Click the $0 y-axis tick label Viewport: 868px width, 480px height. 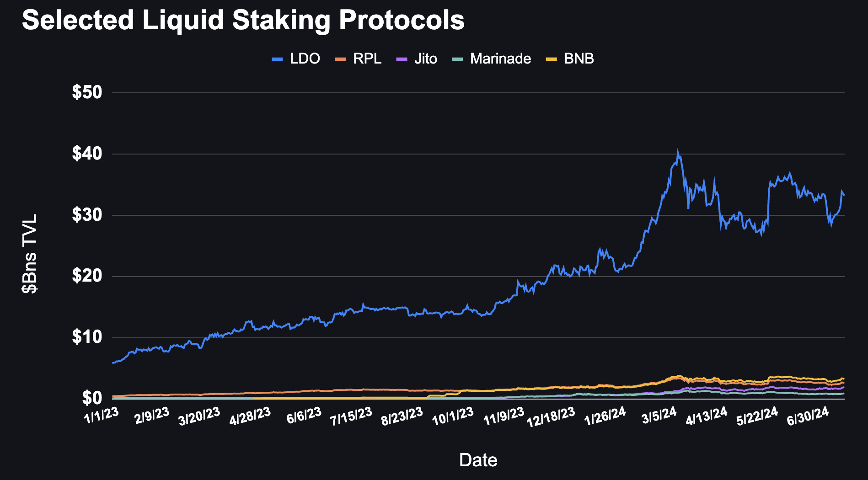pos(92,398)
